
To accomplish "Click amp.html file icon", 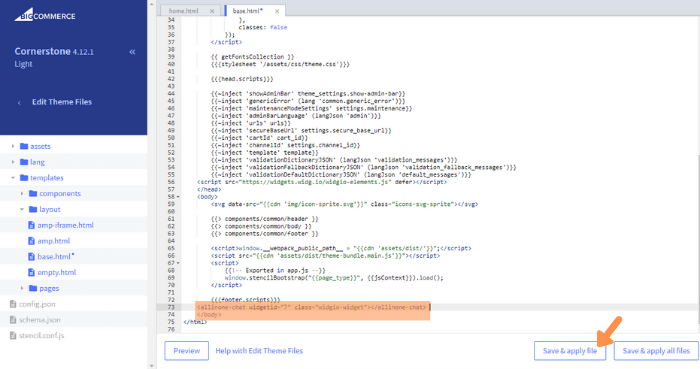I will click(x=31, y=241).
